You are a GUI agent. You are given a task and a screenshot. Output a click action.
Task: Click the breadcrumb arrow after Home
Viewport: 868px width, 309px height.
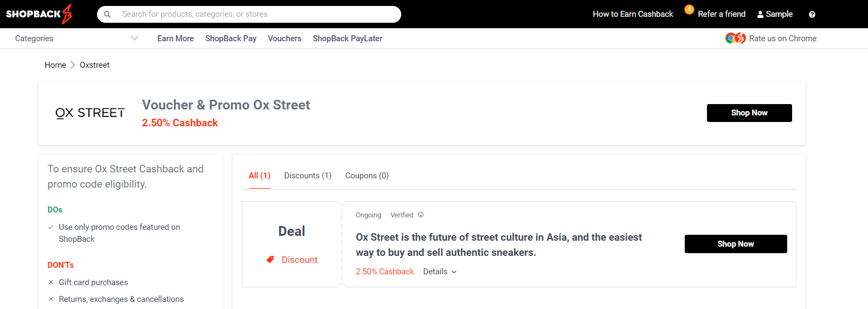(73, 65)
